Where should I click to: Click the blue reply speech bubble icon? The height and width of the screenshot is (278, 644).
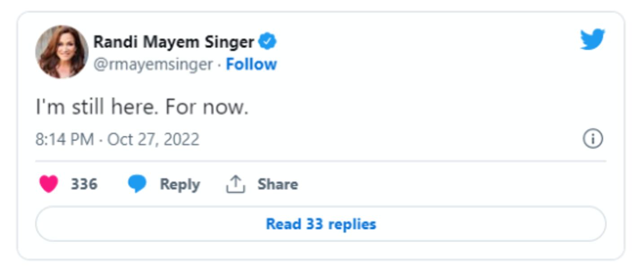click(x=137, y=184)
